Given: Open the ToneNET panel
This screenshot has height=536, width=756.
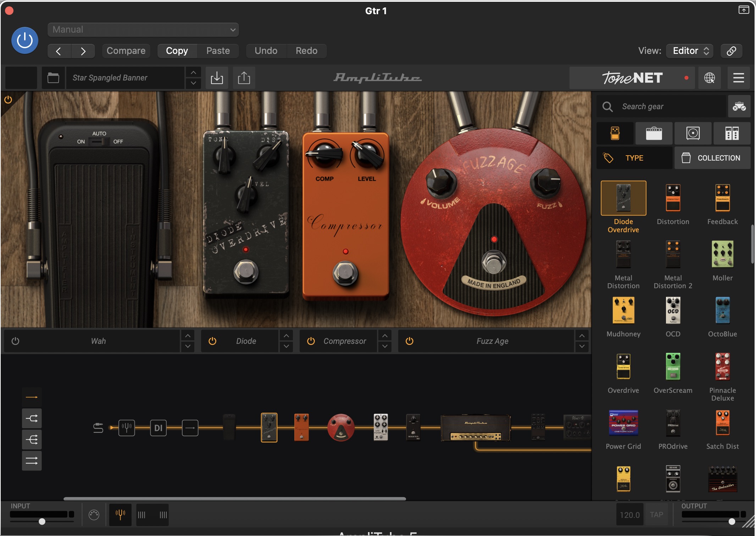Looking at the screenshot, I should [x=632, y=78].
